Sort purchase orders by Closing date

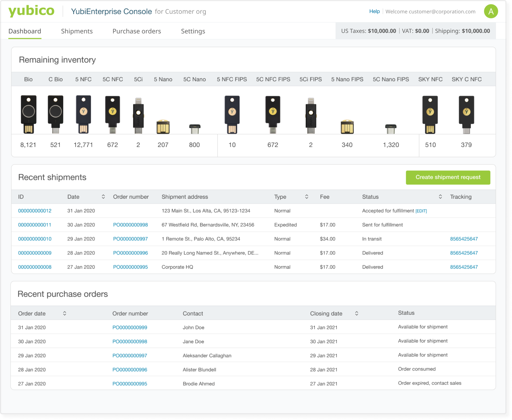pos(357,313)
